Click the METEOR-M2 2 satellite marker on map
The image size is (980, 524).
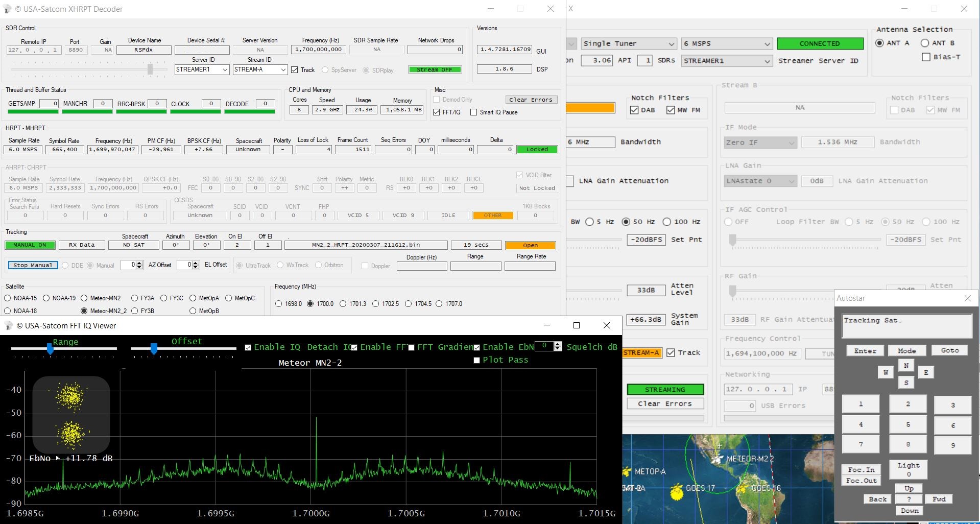point(718,459)
